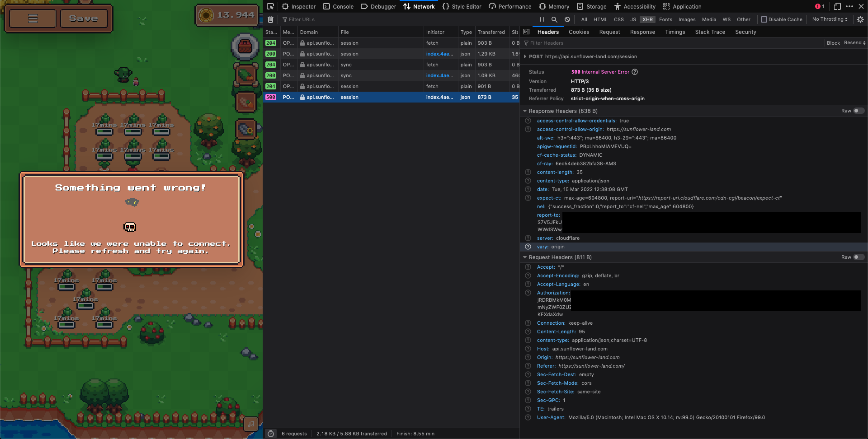The image size is (868, 439).
Task: Click the Save button in game
Action: coord(84,19)
